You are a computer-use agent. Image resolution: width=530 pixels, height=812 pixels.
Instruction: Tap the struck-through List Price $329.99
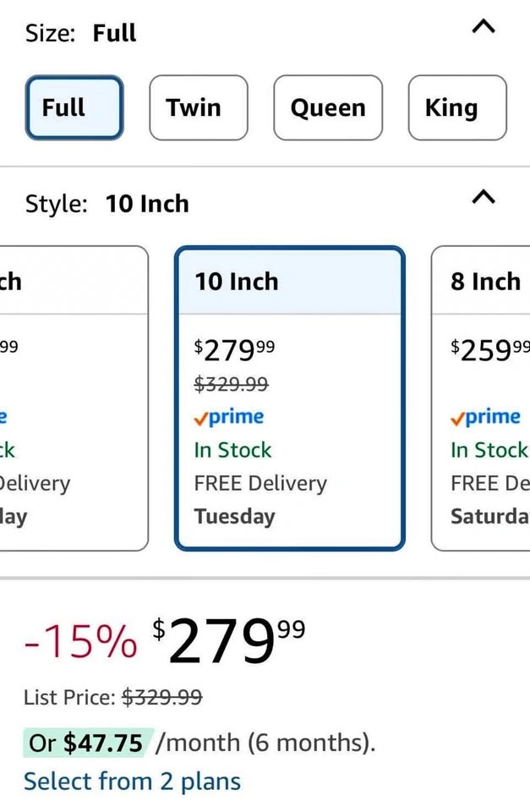point(162,698)
